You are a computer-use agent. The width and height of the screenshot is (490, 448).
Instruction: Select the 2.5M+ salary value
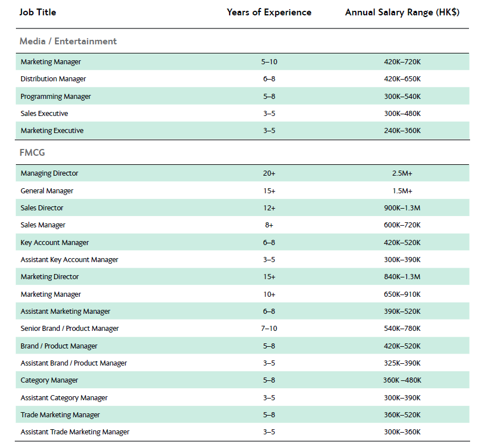[402, 173]
